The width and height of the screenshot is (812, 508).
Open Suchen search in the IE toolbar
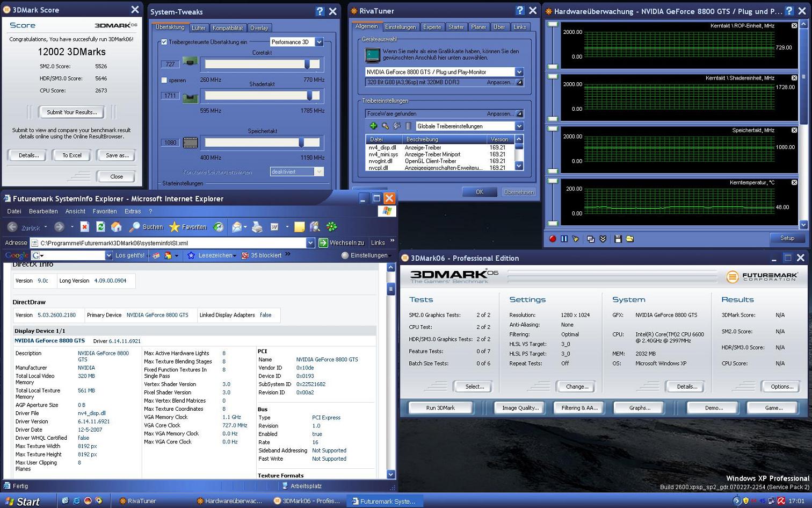[146, 227]
